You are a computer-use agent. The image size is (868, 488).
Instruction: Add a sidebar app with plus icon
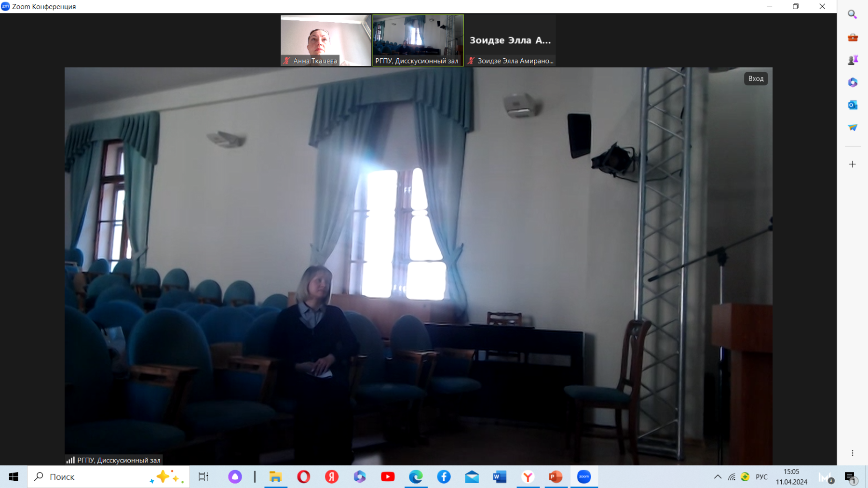(x=853, y=164)
